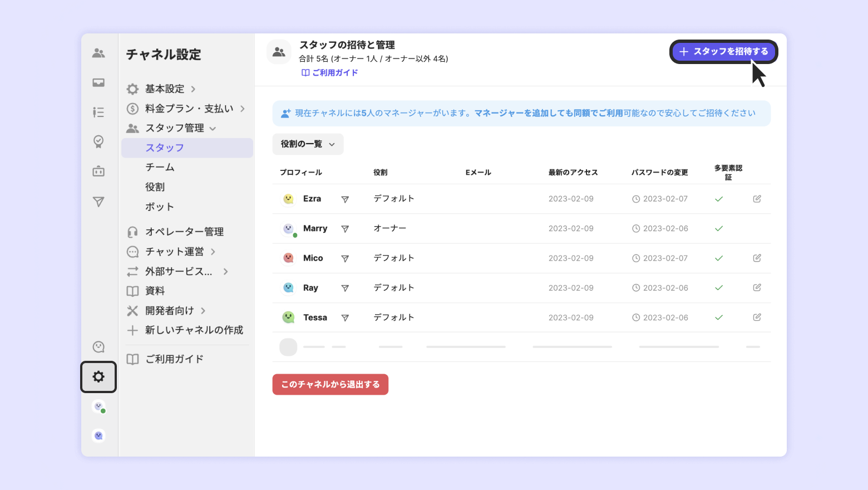This screenshot has width=868, height=490.
Task: Click the checklist icon in left rail
Action: [98, 112]
